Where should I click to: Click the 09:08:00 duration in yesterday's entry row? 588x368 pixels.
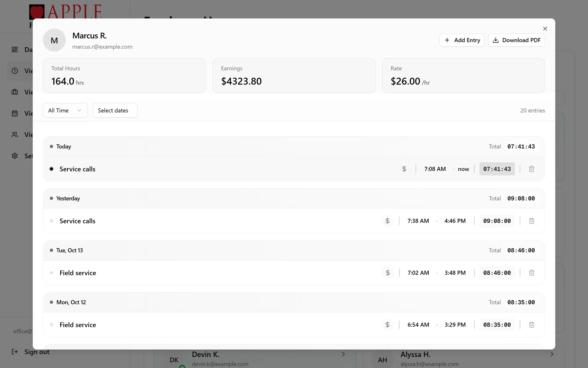pos(497,221)
